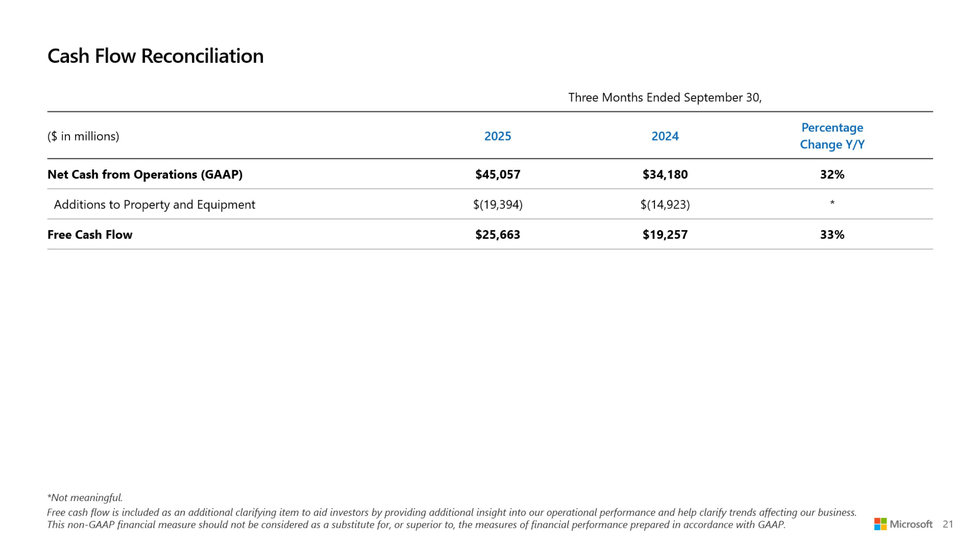Click the *Not meaningful footnote
Image resolution: width=980 pixels, height=551 pixels.
coord(85,497)
